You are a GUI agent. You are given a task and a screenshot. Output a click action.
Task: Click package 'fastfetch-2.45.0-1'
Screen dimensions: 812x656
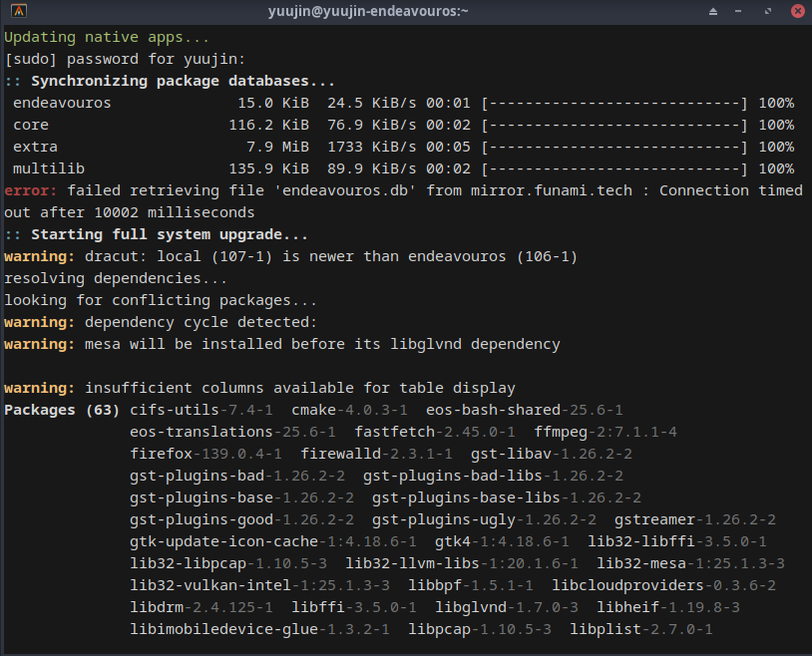(435, 432)
